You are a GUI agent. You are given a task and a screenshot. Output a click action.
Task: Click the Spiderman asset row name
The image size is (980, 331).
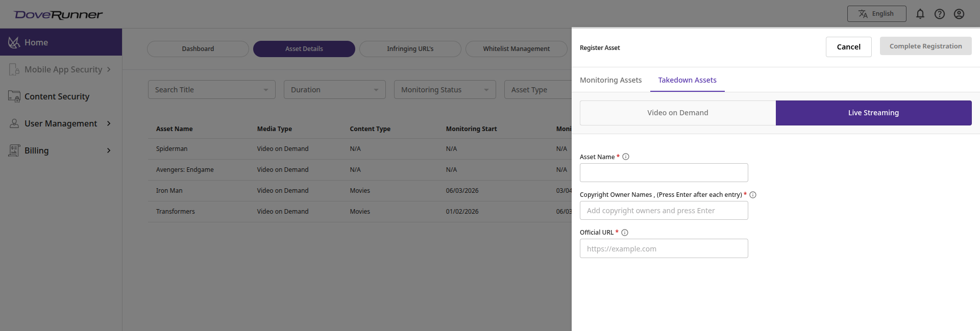coord(171,149)
